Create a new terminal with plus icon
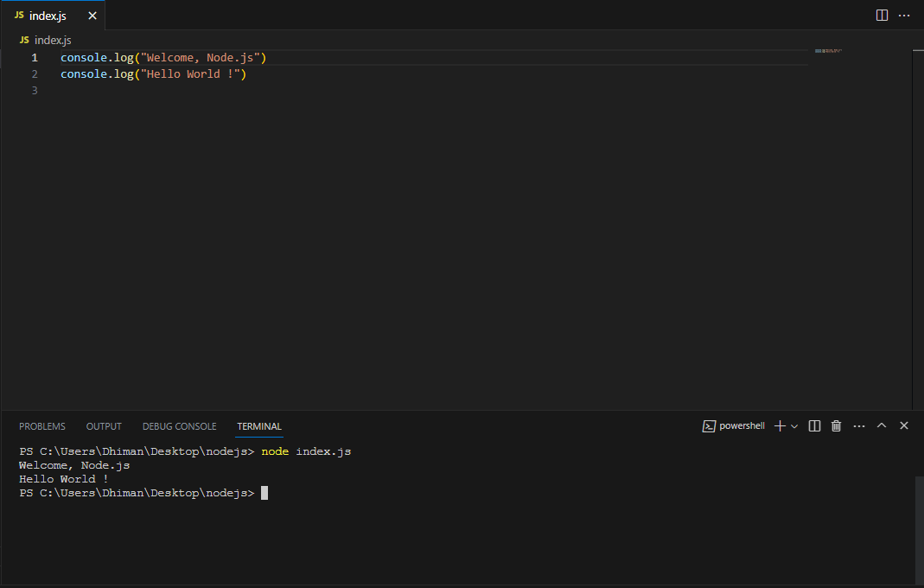The width and height of the screenshot is (924, 588). pos(780,425)
